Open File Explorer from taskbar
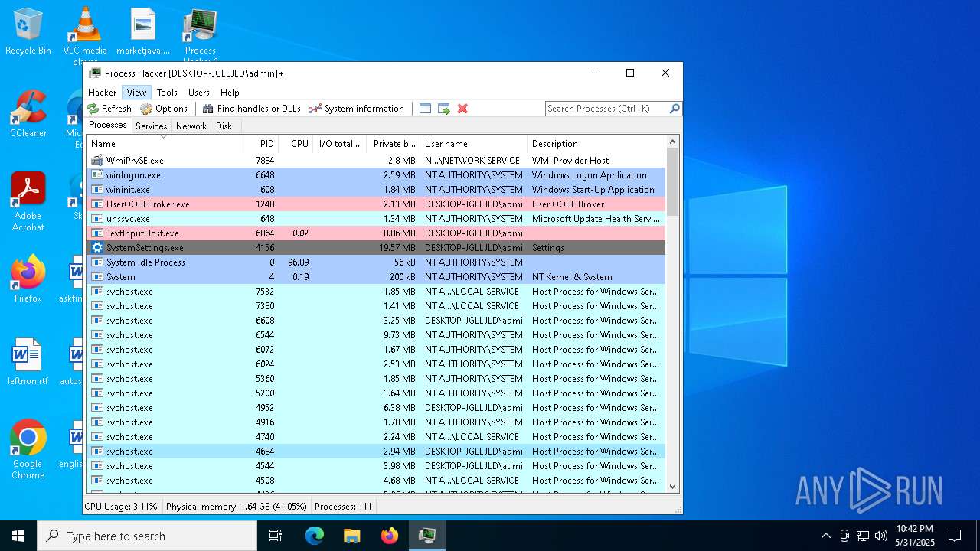The image size is (980, 551). 352,536
